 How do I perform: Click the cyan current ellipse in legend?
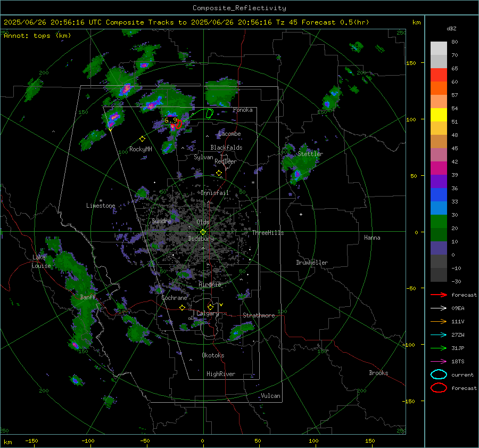[x=439, y=374]
